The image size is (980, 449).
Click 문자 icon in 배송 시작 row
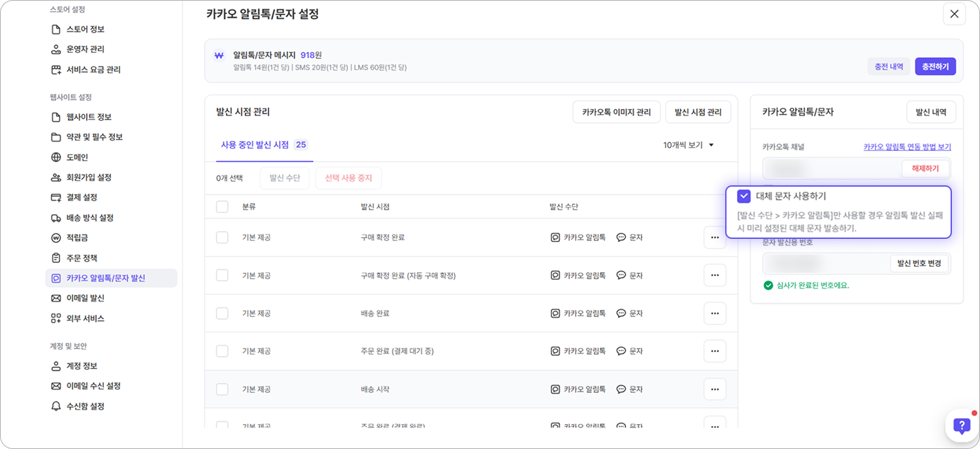point(621,389)
